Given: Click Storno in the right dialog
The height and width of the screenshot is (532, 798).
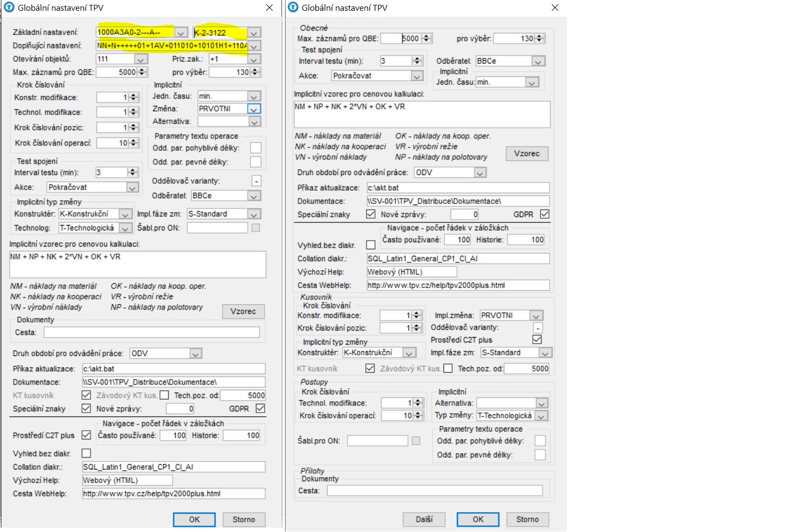Looking at the screenshot, I should coord(527,519).
